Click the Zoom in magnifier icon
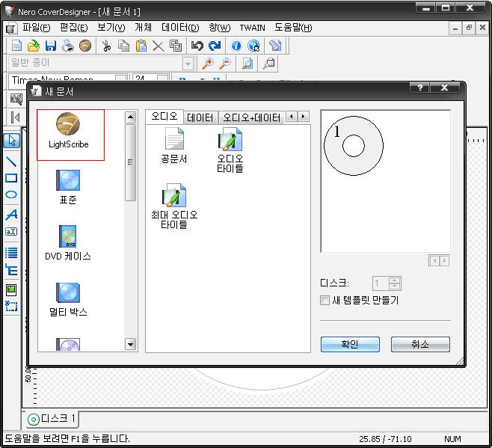 [x=208, y=64]
